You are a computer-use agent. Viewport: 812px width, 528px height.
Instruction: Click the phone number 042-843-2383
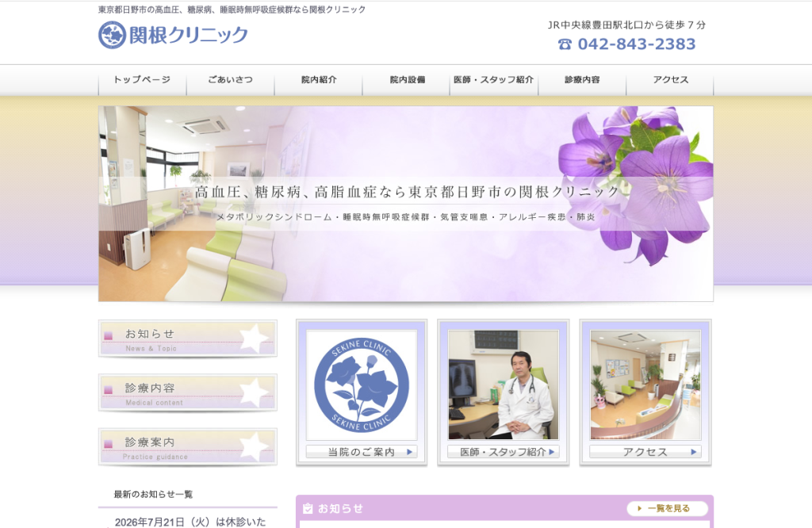tap(637, 44)
